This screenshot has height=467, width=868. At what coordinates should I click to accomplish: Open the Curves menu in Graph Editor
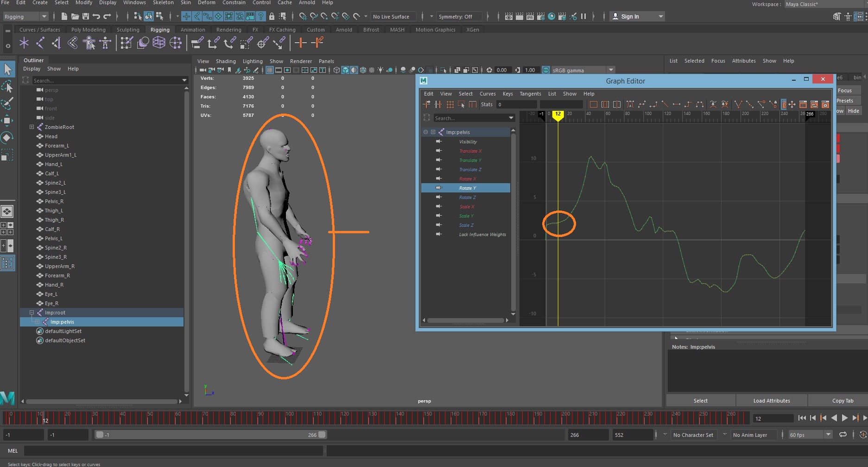coord(488,94)
